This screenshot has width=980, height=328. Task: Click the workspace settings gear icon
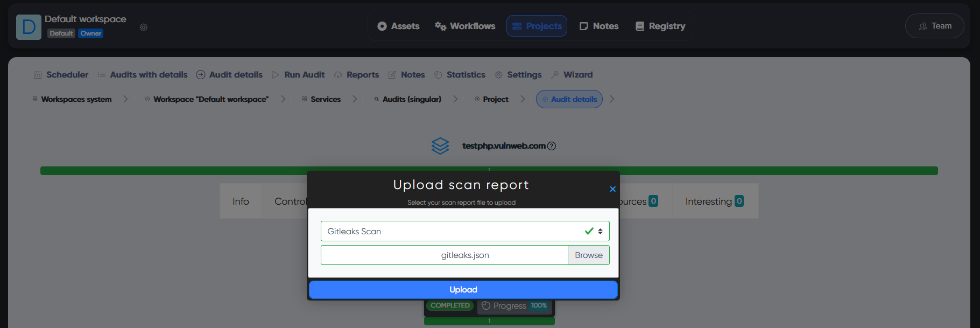click(144, 27)
